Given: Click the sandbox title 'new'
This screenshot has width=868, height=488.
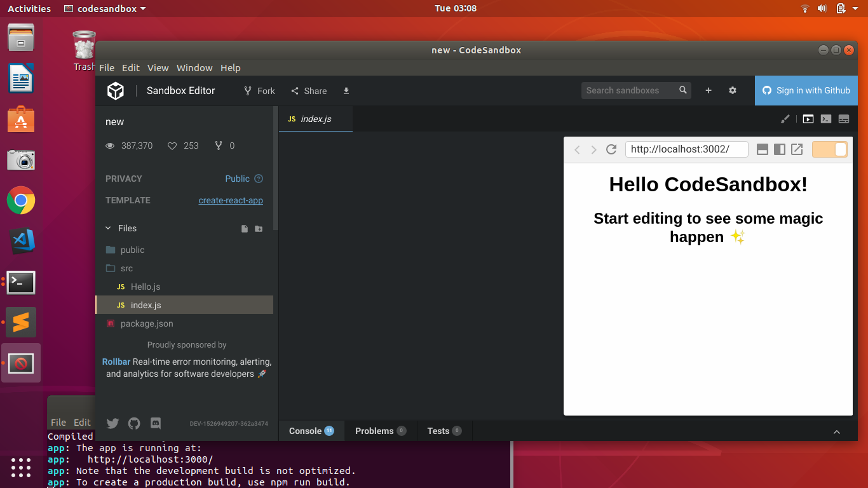Looking at the screenshot, I should (115, 122).
